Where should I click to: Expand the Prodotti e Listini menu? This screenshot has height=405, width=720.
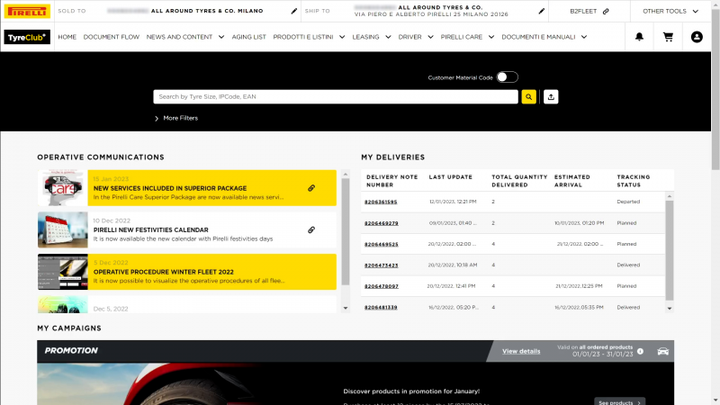coord(309,37)
